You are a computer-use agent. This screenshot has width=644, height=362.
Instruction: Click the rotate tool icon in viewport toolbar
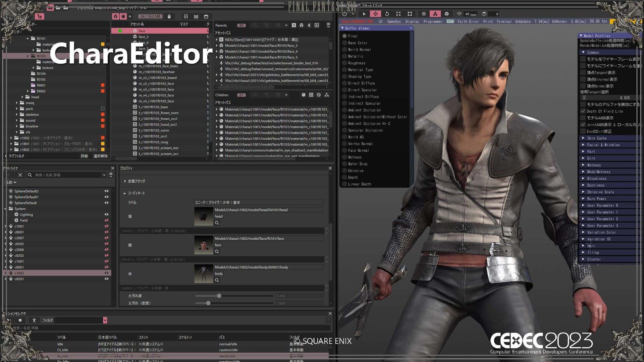coord(387,14)
